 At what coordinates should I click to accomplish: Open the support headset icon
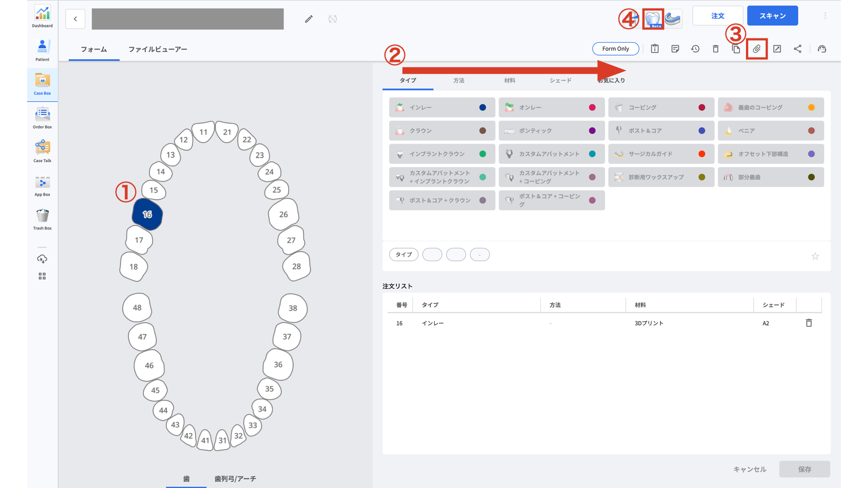coord(822,49)
